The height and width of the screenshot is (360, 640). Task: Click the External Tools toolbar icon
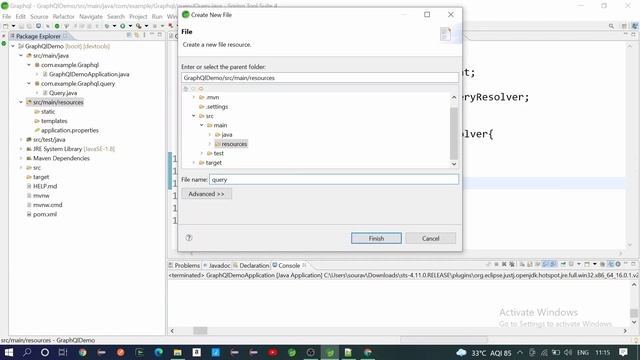point(139,26)
